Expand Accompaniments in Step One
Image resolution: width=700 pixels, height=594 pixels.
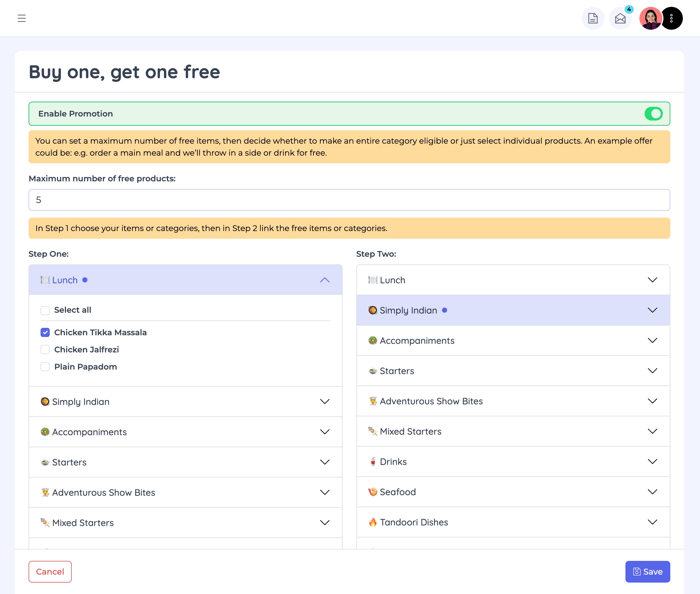(324, 432)
